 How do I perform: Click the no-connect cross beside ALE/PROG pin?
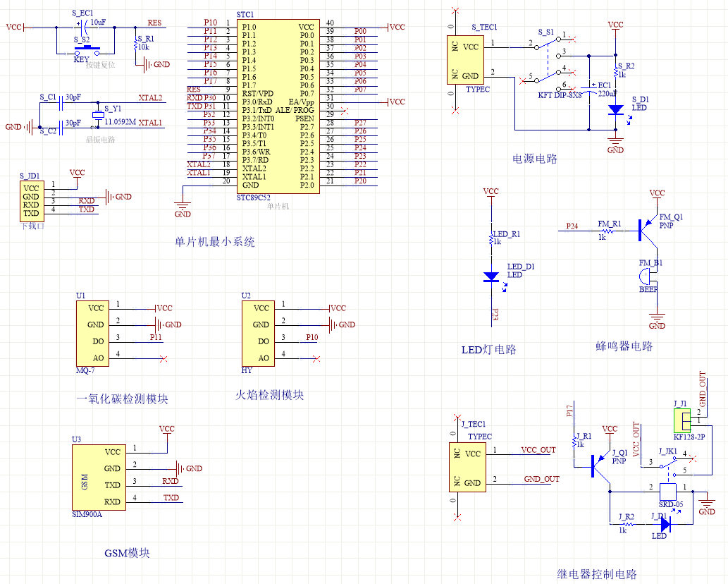click(345, 111)
